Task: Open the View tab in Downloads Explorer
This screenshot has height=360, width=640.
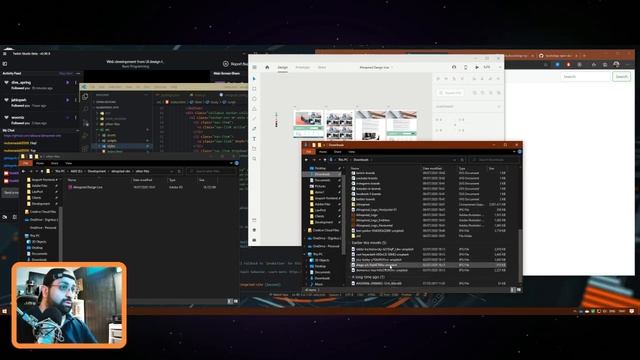Action: click(x=351, y=152)
